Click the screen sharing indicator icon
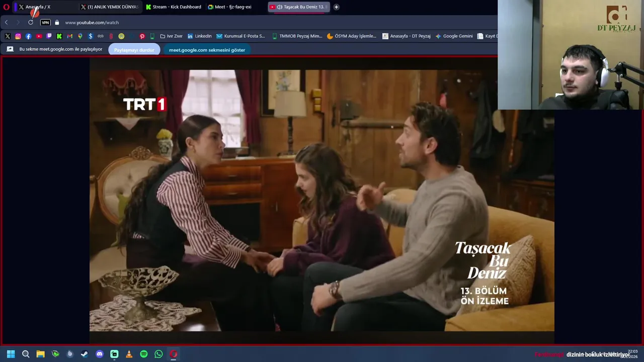 [10, 49]
